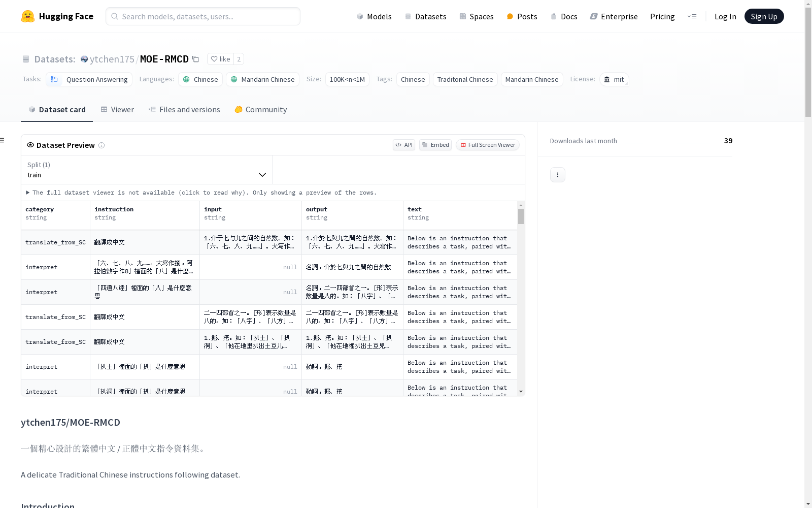
Task: Toggle the table of contents sidebar icon
Action: pos(2,140)
